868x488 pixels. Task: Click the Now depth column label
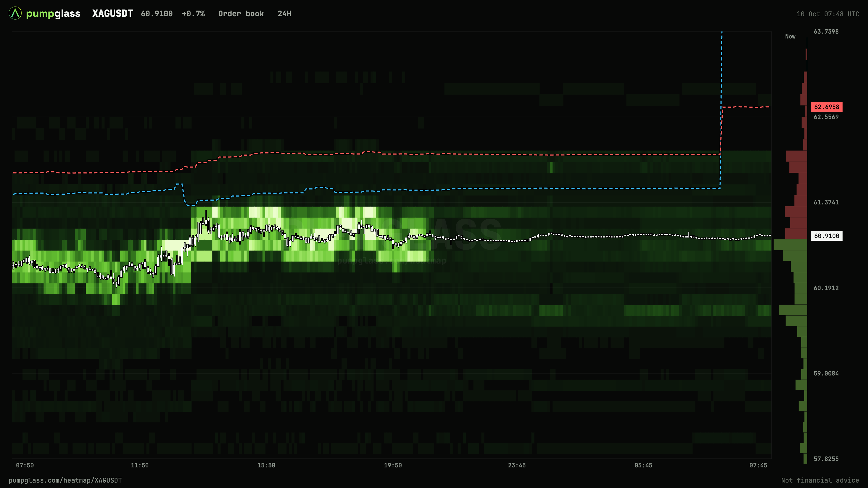[x=790, y=36]
